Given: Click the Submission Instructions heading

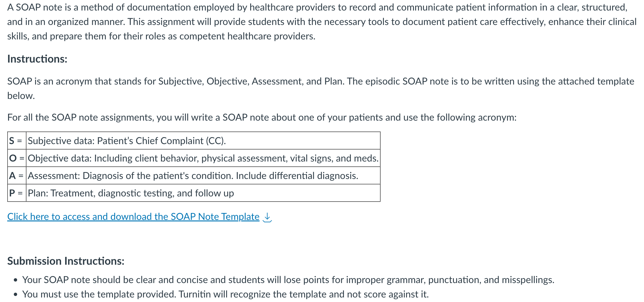Looking at the screenshot, I should click(x=66, y=261).
